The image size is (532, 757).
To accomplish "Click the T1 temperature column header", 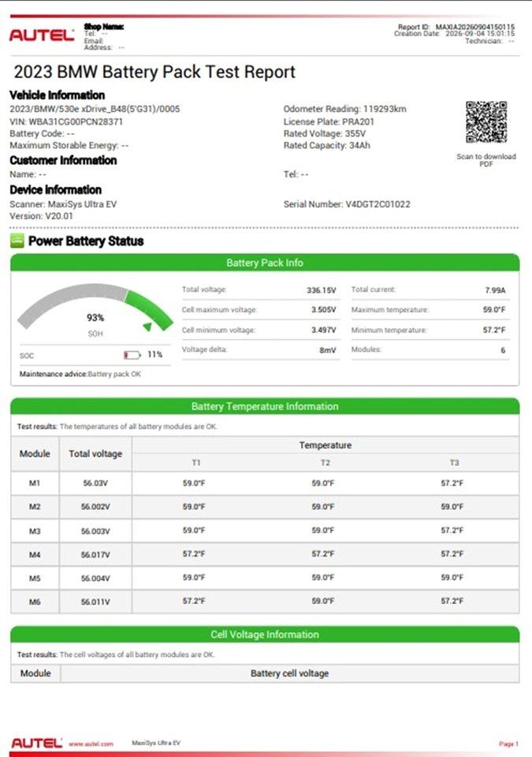I will [196, 463].
